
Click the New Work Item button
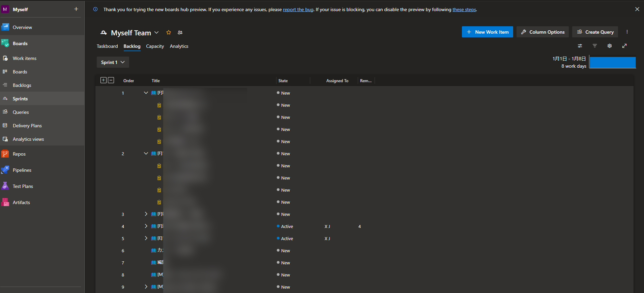click(488, 32)
